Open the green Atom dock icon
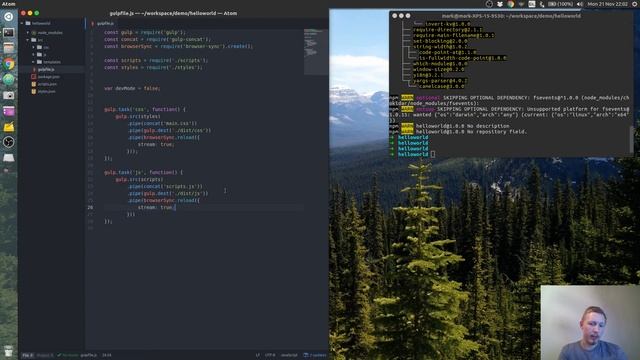 point(9,80)
